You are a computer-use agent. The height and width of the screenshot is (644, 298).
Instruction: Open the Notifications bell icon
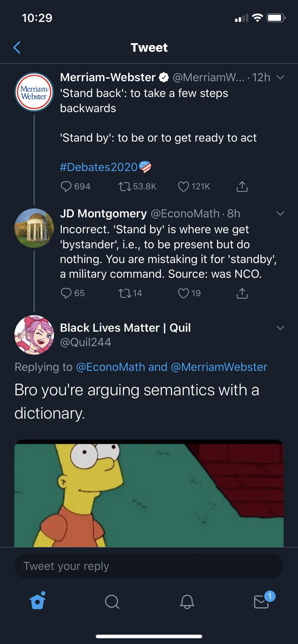[186, 602]
